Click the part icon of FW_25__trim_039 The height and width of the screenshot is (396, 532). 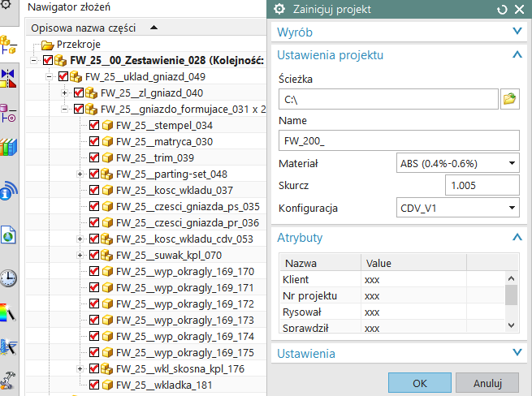pos(107,157)
